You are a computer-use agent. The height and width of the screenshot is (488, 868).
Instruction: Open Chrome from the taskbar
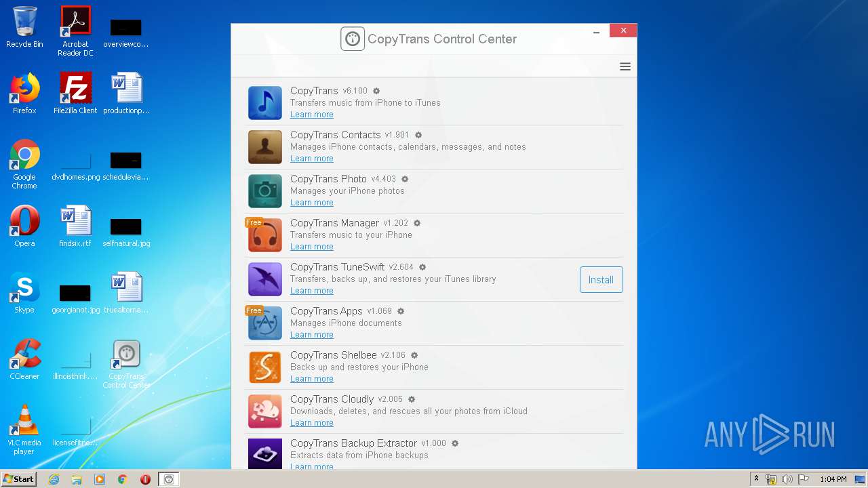coord(123,479)
